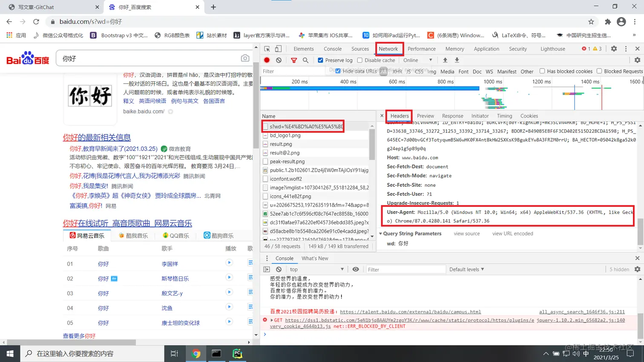Screen dimensions: 644x362
Task: Click view URL encoded link
Action: [x=512, y=234]
